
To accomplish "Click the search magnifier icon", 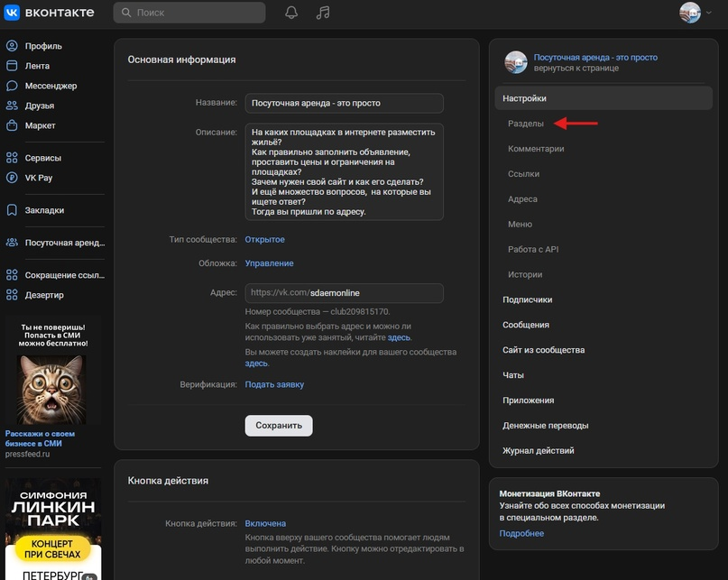I will tap(125, 13).
